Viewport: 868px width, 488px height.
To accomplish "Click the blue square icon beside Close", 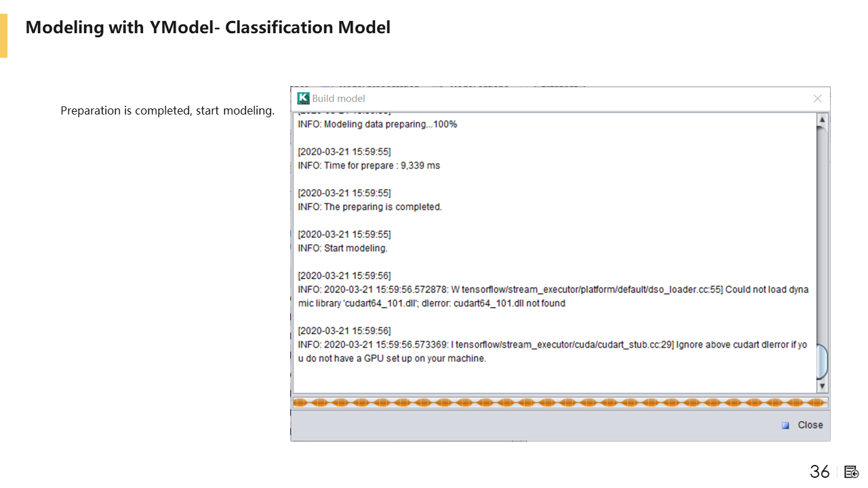I will click(x=785, y=426).
